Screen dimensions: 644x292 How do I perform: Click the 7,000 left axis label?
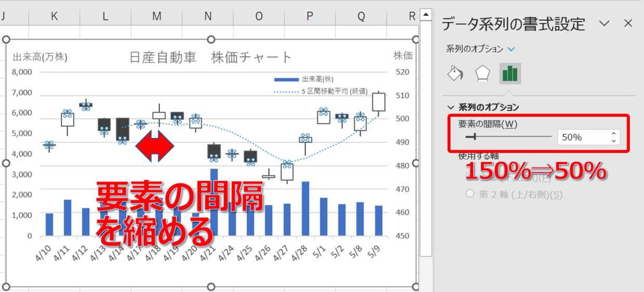point(22,92)
